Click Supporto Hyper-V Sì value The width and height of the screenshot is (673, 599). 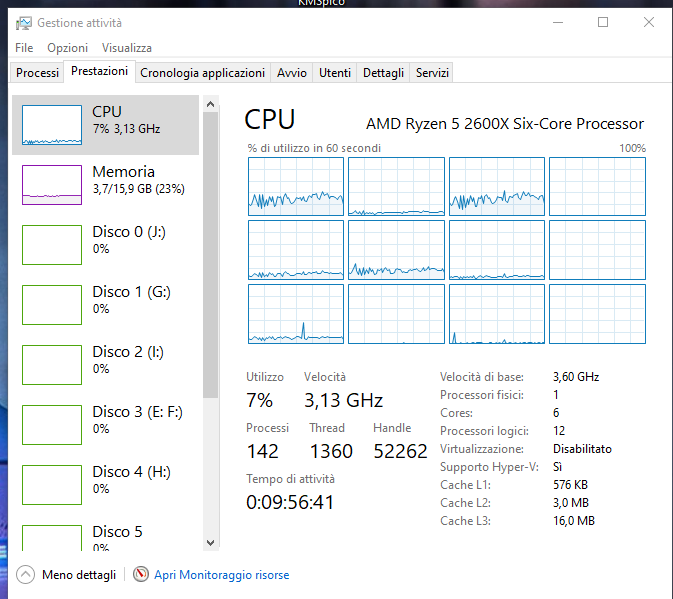557,467
